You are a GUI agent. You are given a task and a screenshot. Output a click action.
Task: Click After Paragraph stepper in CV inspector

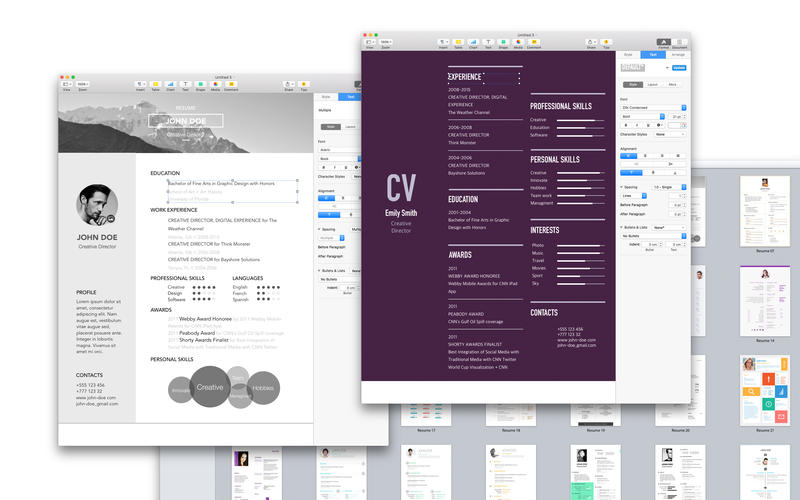[684, 214]
